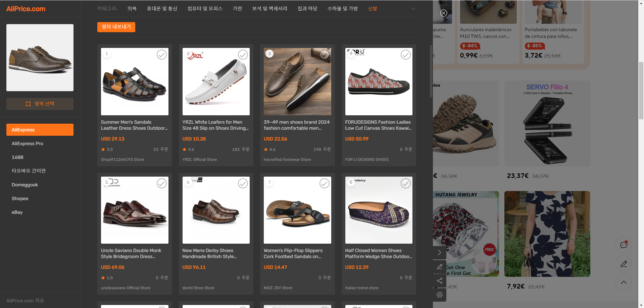This screenshot has width=644, height=308.
Task: Click the floating pencil feedback icon
Action: [624, 264]
